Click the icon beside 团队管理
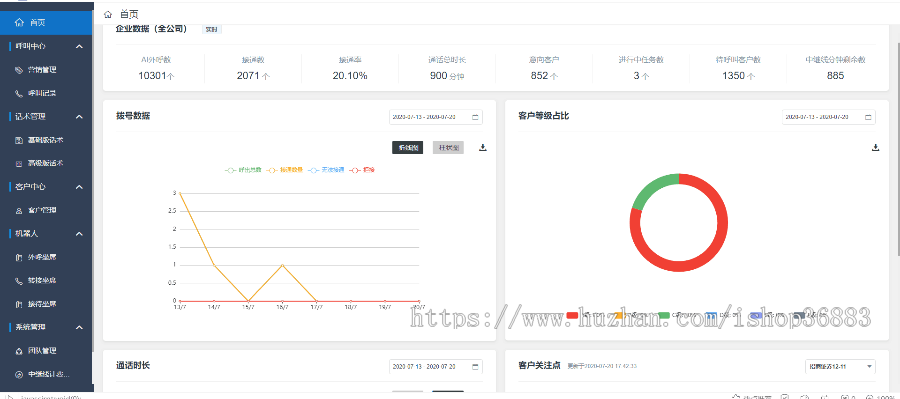This screenshot has width=900, height=399. (x=19, y=351)
